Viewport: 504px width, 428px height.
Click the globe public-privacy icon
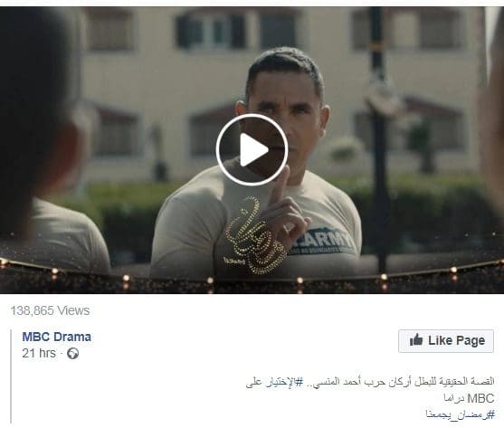tap(72, 354)
